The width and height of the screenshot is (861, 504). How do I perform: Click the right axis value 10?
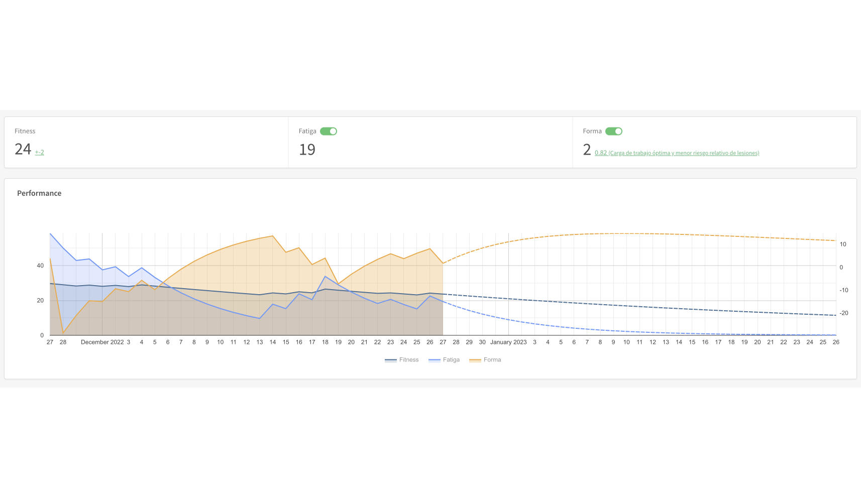(843, 244)
